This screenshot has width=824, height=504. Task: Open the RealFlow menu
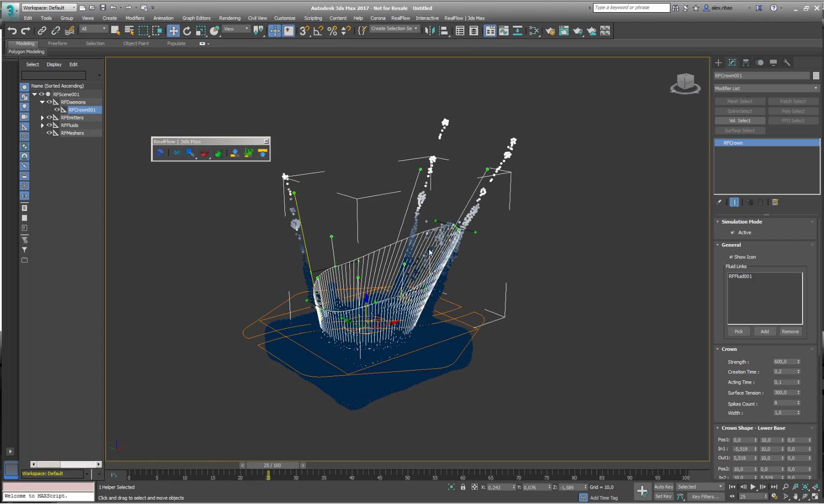(x=400, y=18)
